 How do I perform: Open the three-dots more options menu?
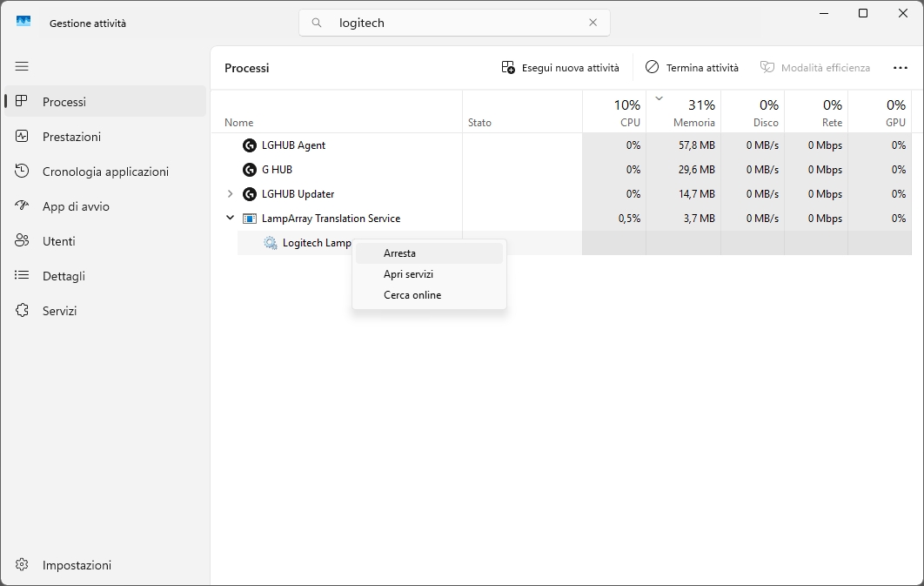[x=901, y=68]
